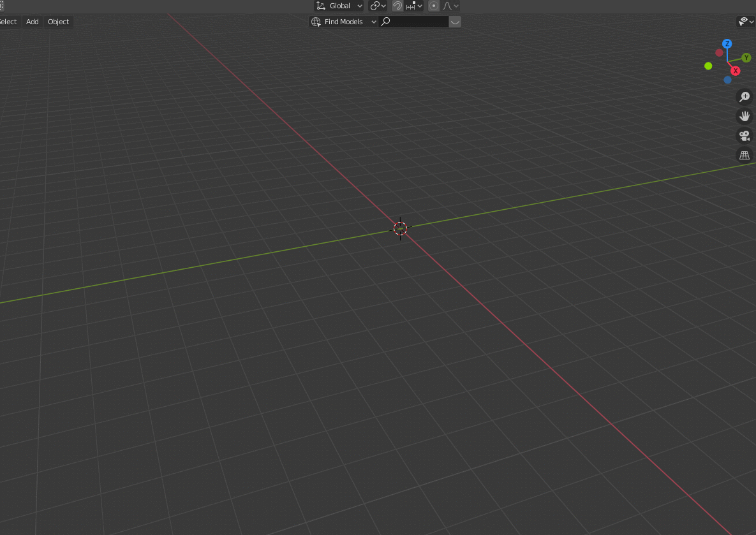Click the 3D cursor at world origin
Screen dimensions: 756x535
(400, 228)
